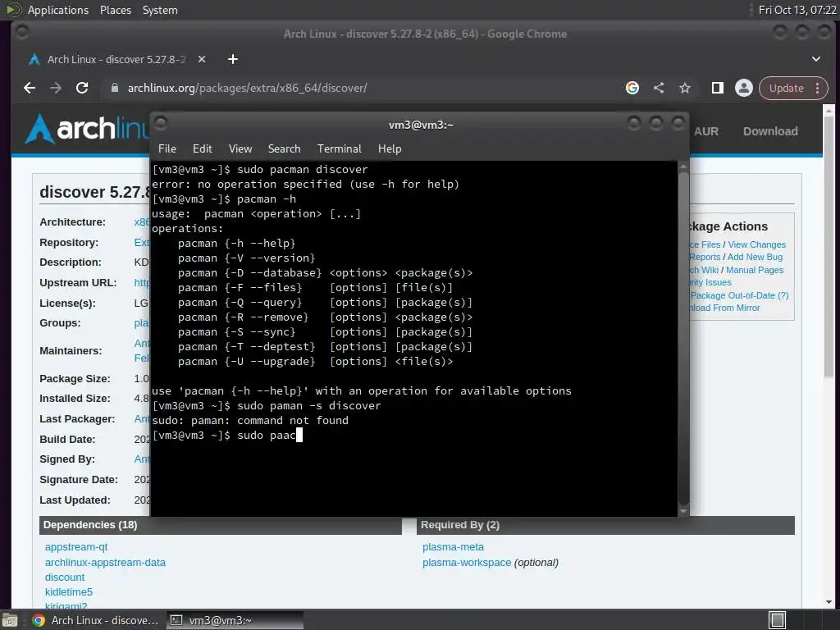This screenshot has height=630, width=840.
Task: Click the Chrome window menu icon in title bar
Action: pyautogui.click(x=22, y=33)
